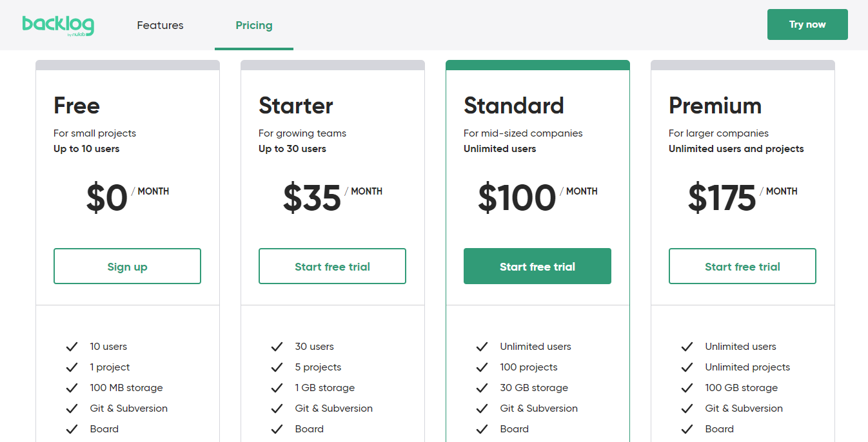Click the Starter plan title
868x442 pixels.
[x=295, y=105]
